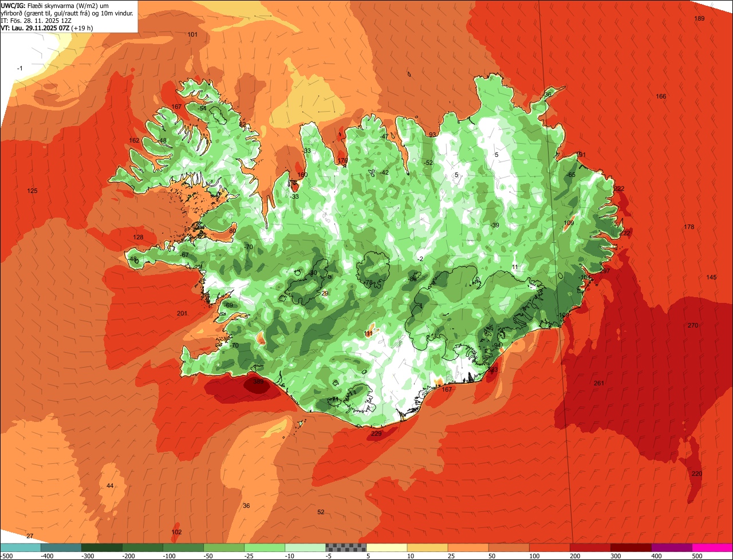Click the flux value '160' in the northern fjord
733x560 pixels.
tap(302, 175)
